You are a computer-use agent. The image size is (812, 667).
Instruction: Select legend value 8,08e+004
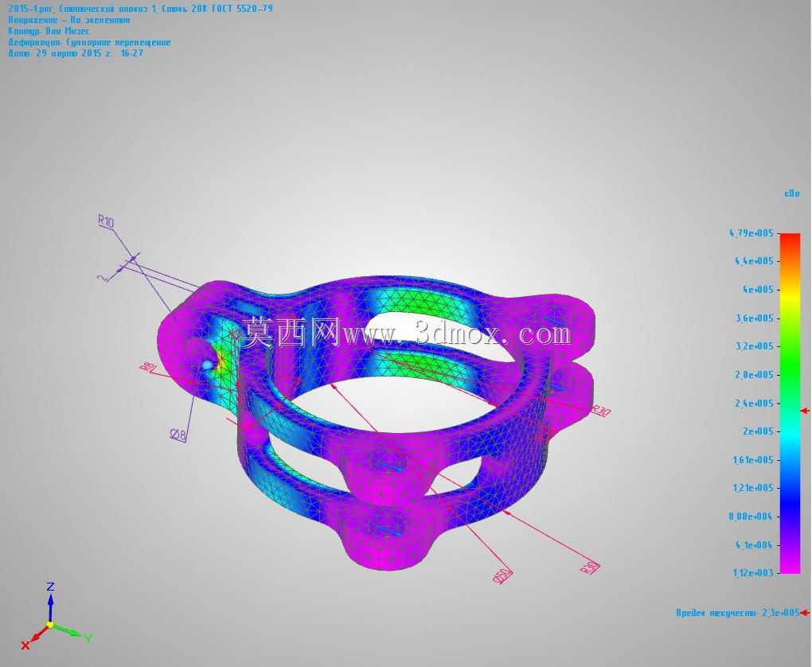click(x=751, y=517)
